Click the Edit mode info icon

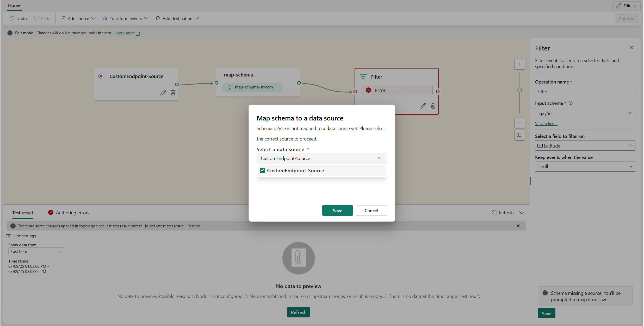10,33
